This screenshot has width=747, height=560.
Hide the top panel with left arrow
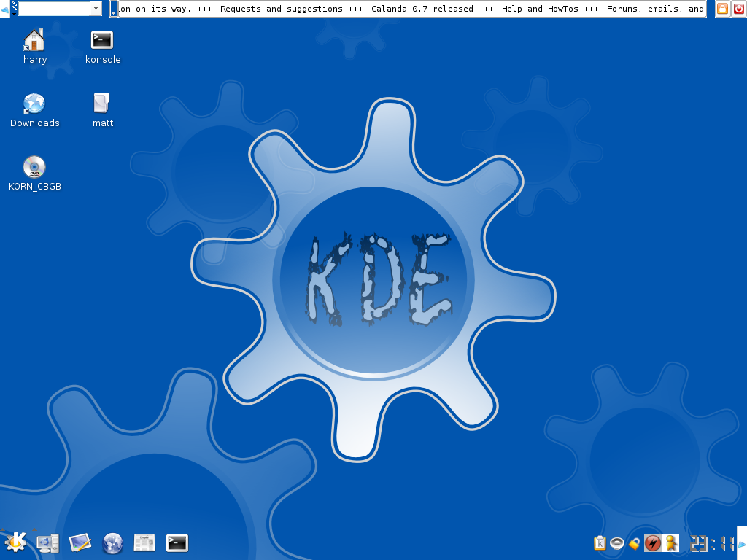[x=5, y=9]
